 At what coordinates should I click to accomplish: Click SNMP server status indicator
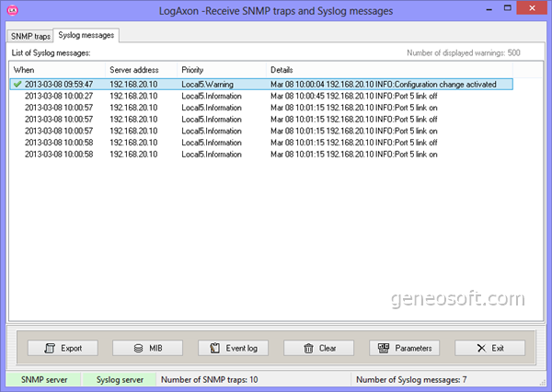click(44, 380)
